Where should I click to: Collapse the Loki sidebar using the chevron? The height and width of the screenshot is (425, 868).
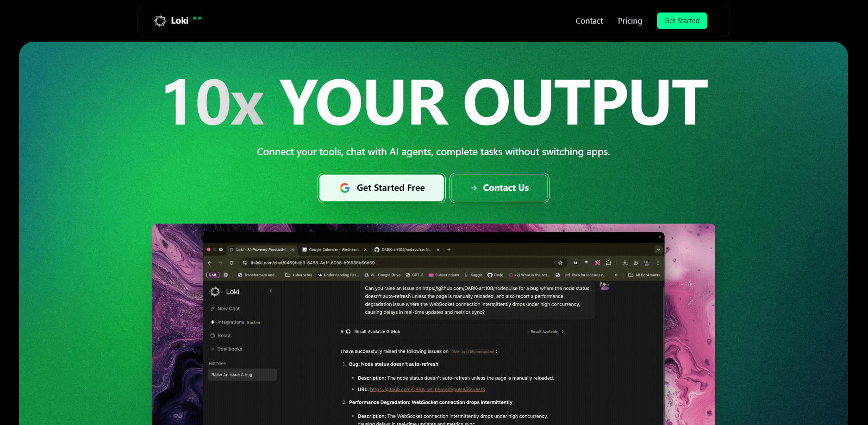pyautogui.click(x=271, y=291)
